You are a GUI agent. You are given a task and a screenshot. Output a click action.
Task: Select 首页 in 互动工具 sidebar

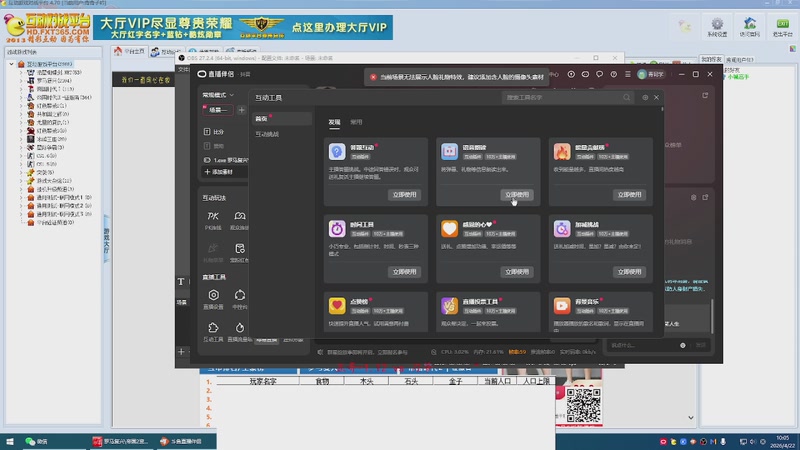click(x=282, y=119)
